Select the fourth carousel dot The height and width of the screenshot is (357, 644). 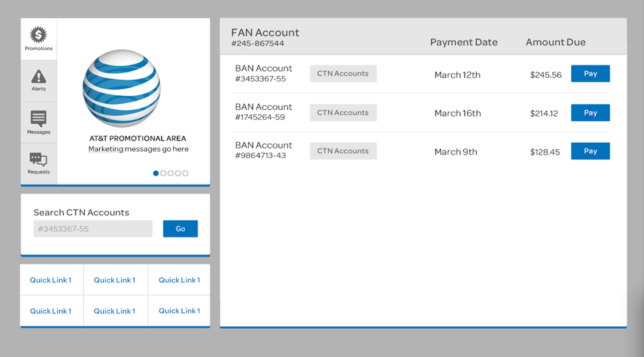[x=178, y=173]
